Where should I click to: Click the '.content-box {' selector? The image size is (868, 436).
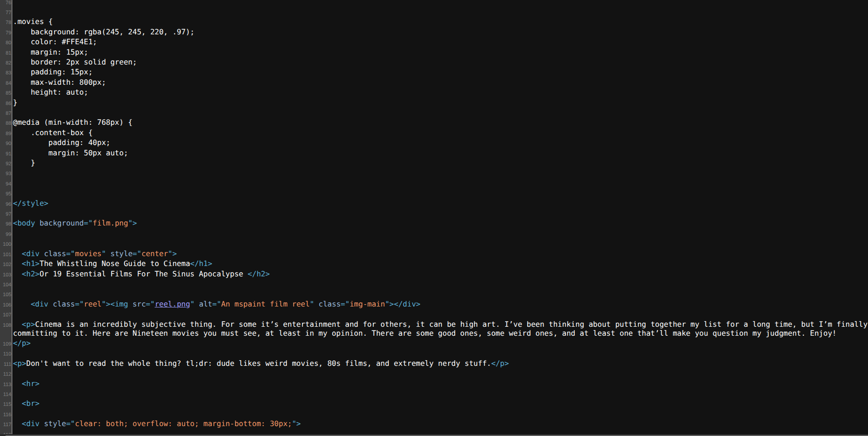click(62, 133)
